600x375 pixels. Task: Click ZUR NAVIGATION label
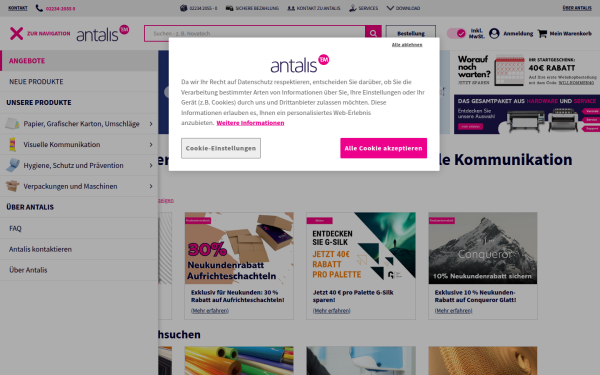point(49,34)
